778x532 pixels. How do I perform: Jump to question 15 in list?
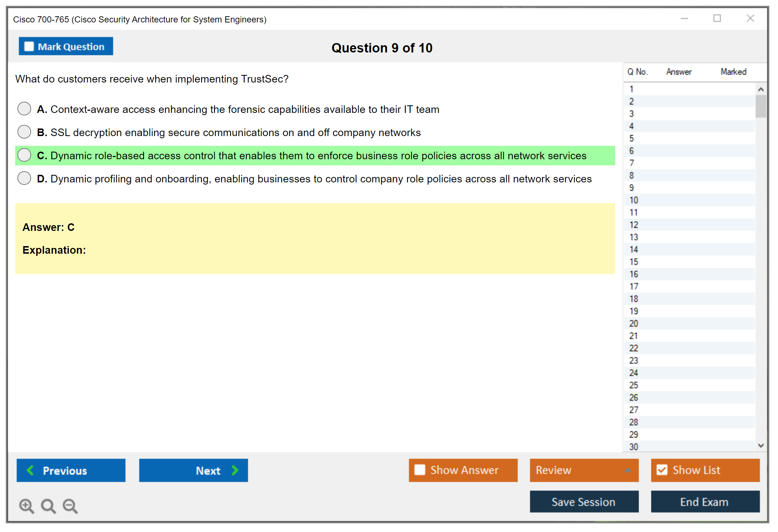[x=634, y=262]
